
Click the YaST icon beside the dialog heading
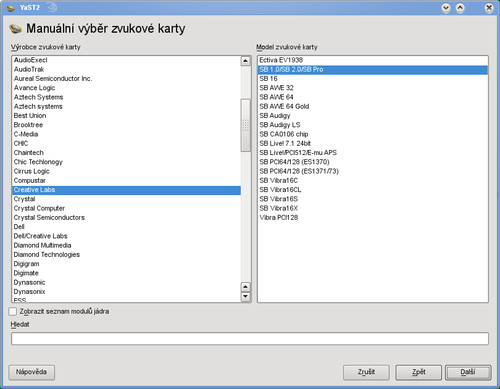click(x=16, y=29)
